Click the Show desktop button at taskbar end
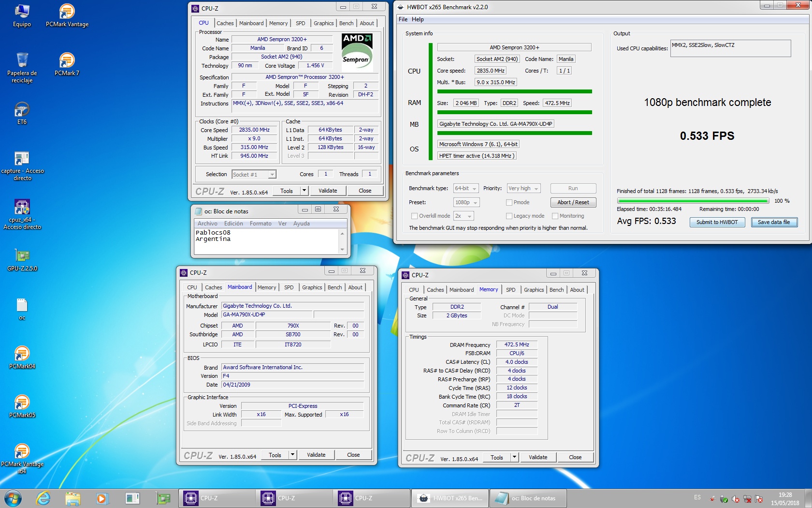The height and width of the screenshot is (508, 812). click(x=809, y=498)
